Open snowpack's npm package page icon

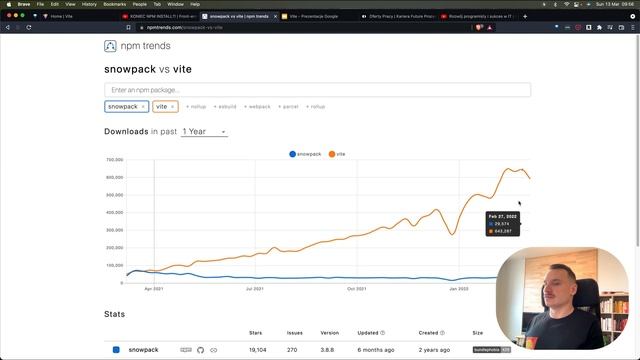186,350
